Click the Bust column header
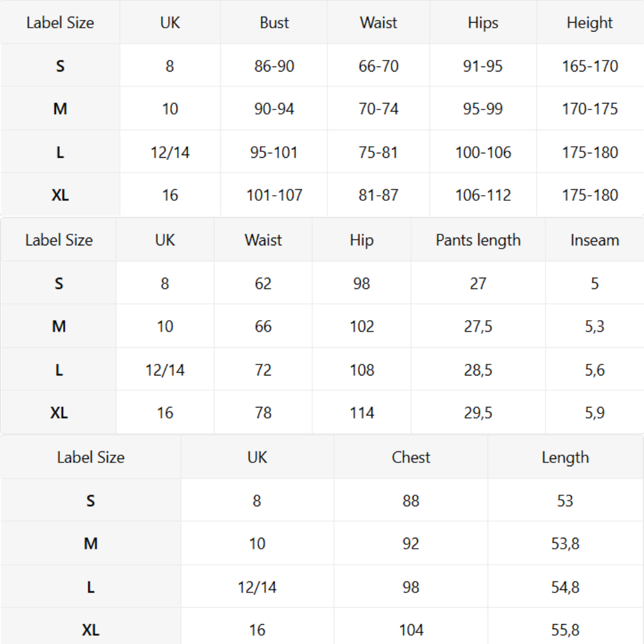Screen dimensions: 644x644 tap(274, 23)
